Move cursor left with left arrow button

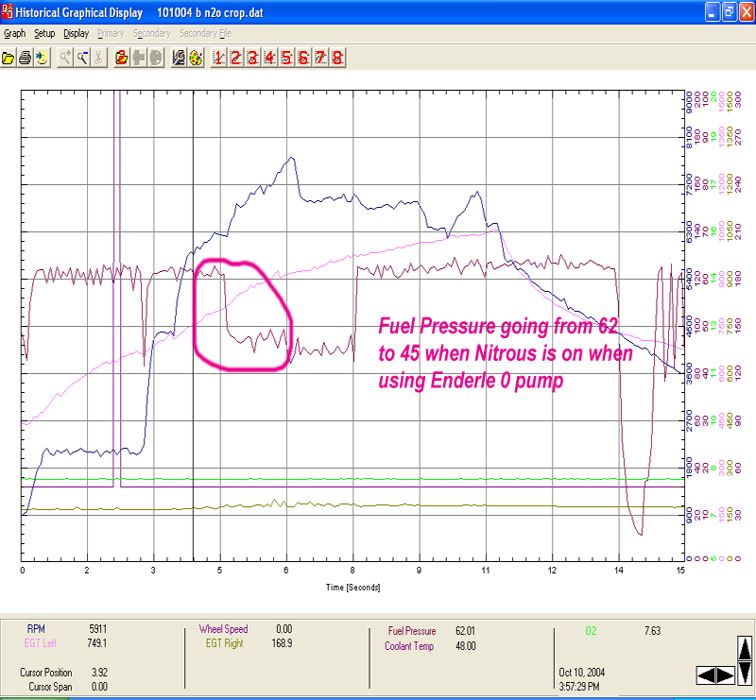pyautogui.click(x=705, y=674)
